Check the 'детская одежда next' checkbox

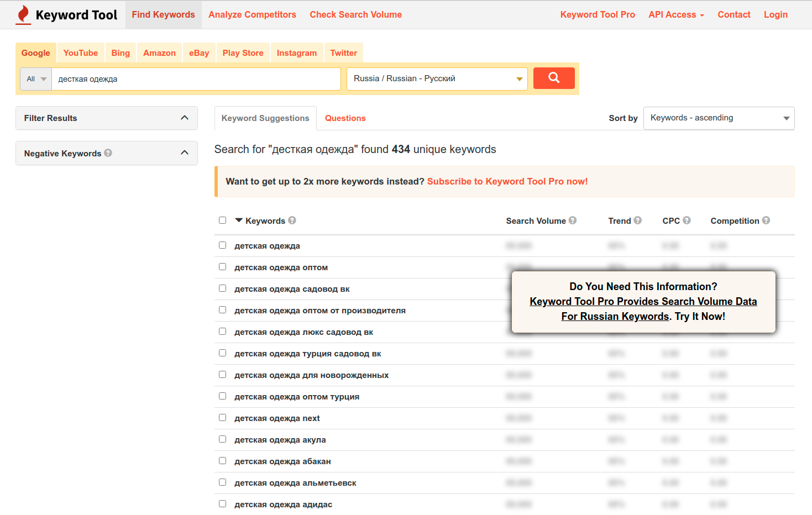[x=222, y=418]
